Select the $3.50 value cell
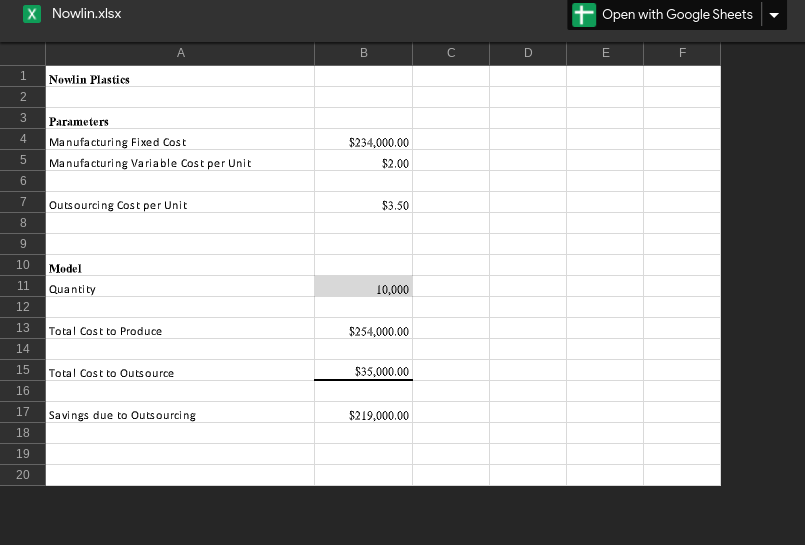 point(363,203)
